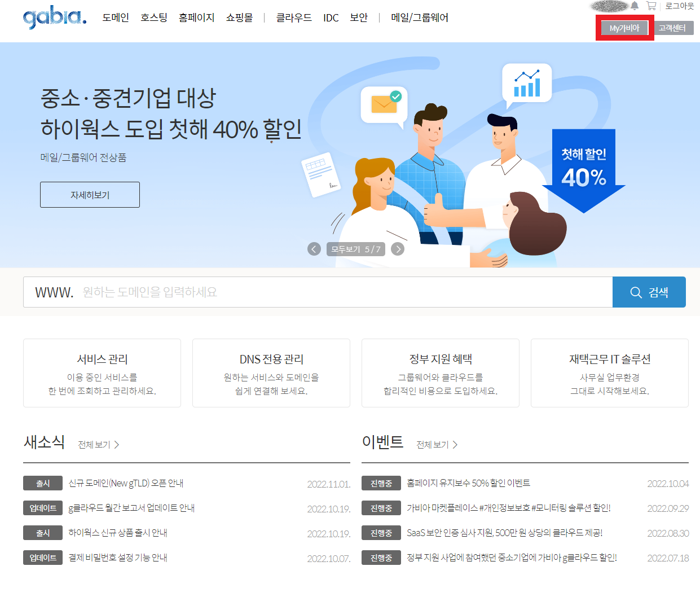This screenshot has height=601, width=700.
Task: Click date 2022.10.04 in event list
Action: click(668, 484)
